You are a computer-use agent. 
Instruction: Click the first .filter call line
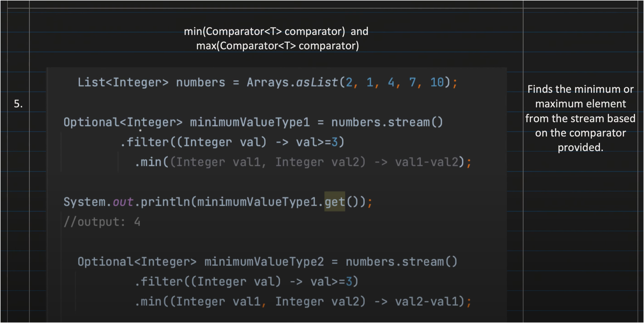232,142
